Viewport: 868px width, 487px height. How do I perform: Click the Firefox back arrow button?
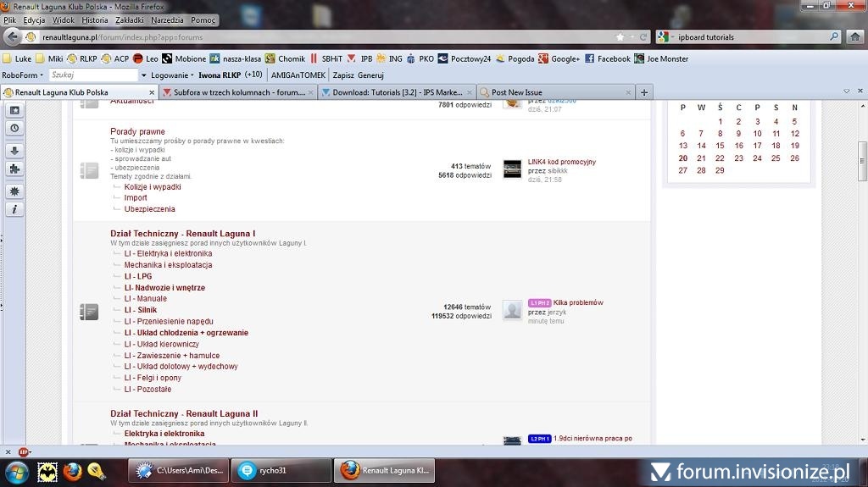[x=12, y=37]
